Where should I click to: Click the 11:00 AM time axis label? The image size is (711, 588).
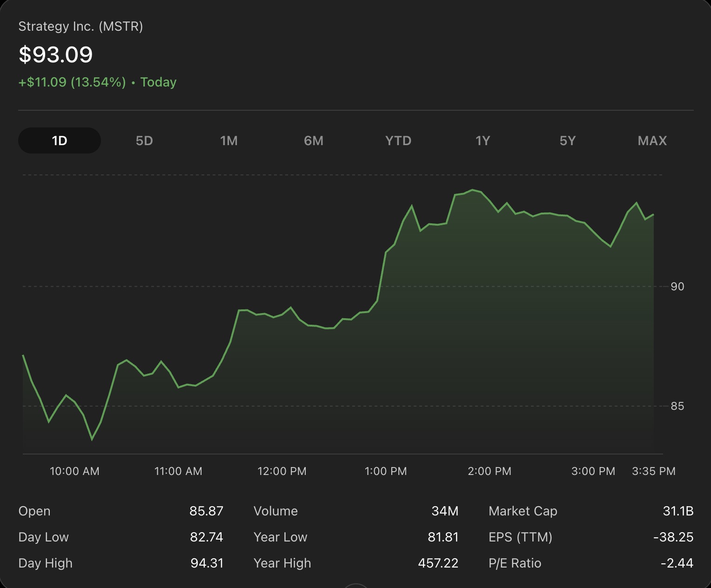(178, 471)
